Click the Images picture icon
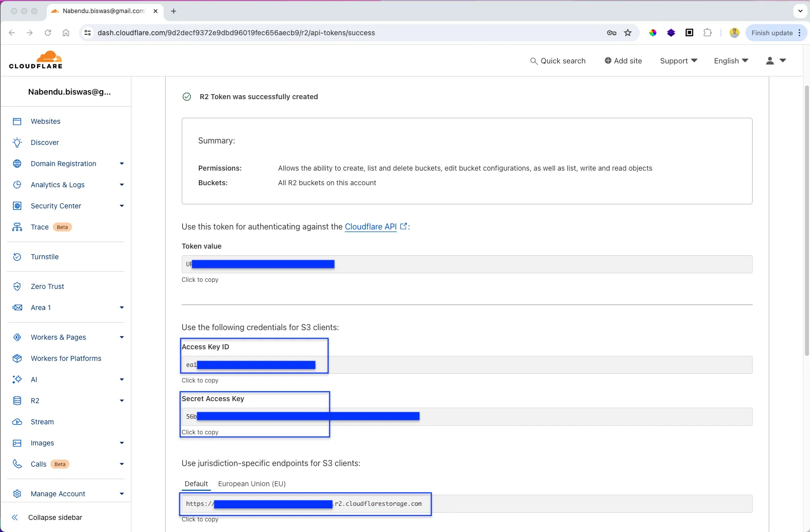 point(17,443)
